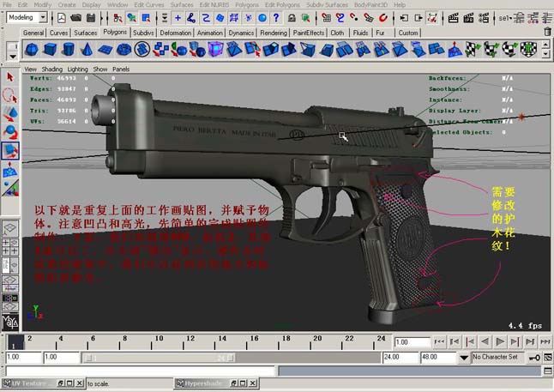Switch to the Rendering shelf tab

pyautogui.click(x=274, y=33)
